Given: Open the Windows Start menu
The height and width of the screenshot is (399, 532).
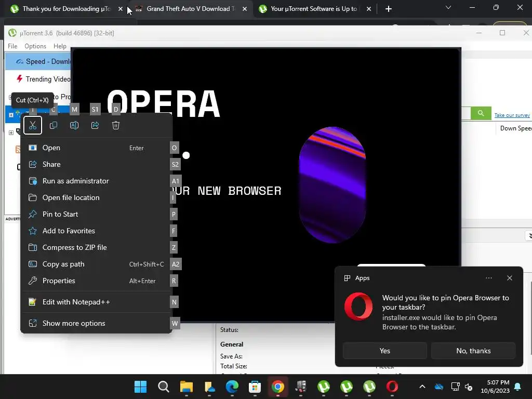Looking at the screenshot, I should point(140,387).
